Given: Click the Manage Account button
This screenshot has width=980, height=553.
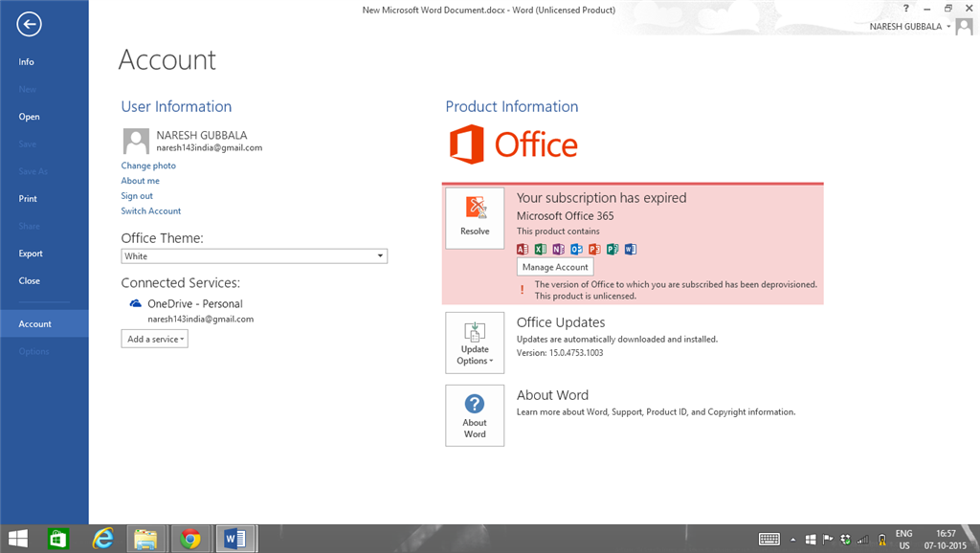Looking at the screenshot, I should tap(555, 266).
